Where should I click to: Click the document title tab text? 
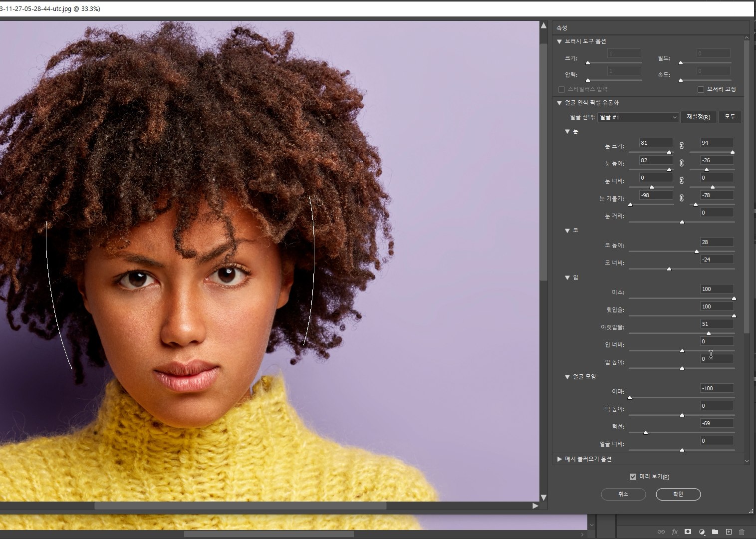click(x=50, y=8)
